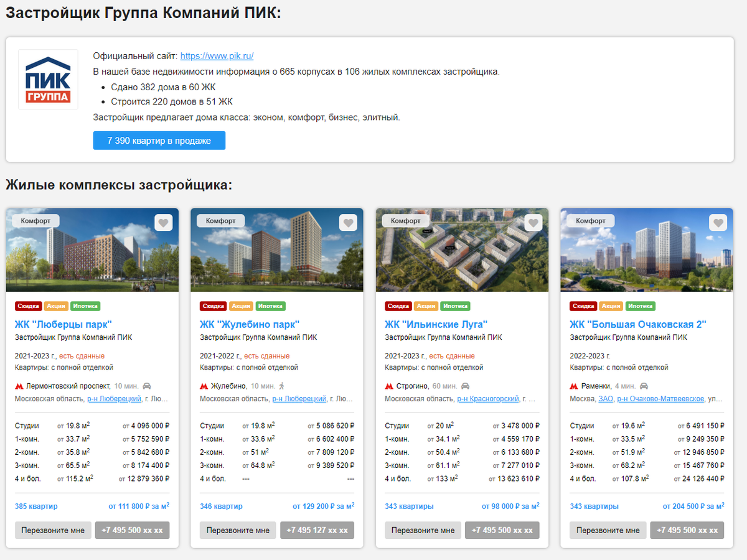
Task: Add ЖК Большая Очаковская 2 to favorites
Action: (x=718, y=223)
